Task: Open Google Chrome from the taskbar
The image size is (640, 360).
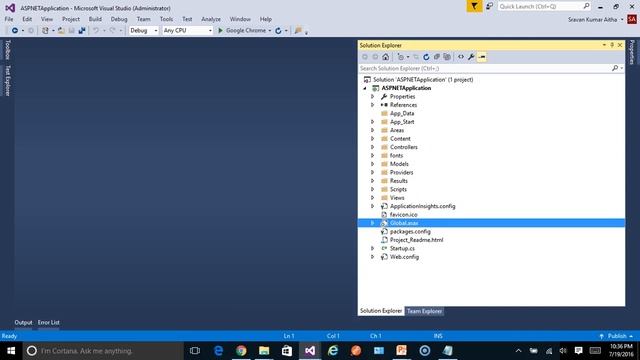Action: [241, 351]
